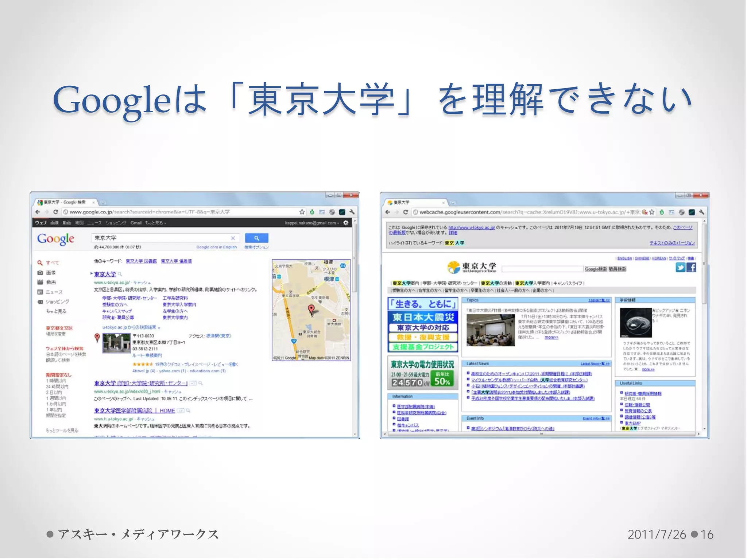Click the red map pin beside the address result

[x=97, y=338]
